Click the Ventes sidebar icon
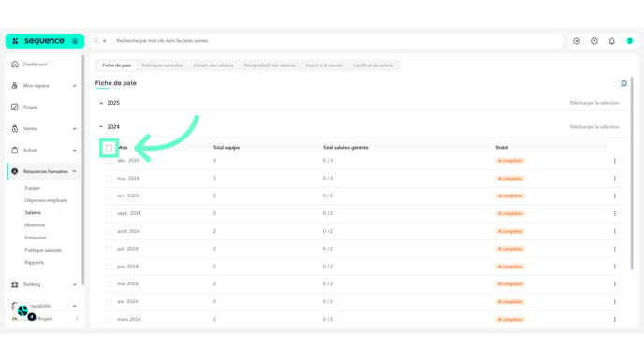The height and width of the screenshot is (362, 644). pos(15,128)
